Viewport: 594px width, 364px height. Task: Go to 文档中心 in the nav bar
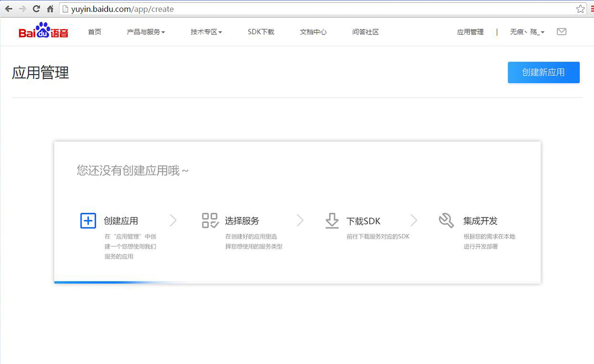(313, 32)
